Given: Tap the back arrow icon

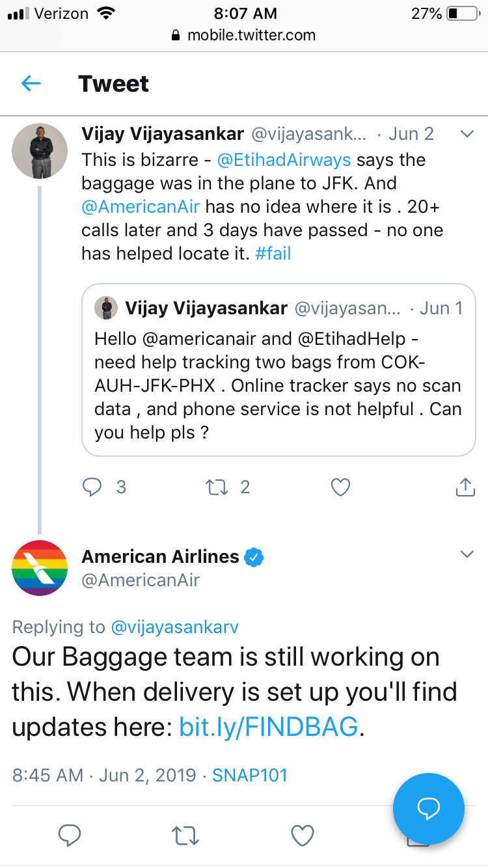Looking at the screenshot, I should pos(31,83).
